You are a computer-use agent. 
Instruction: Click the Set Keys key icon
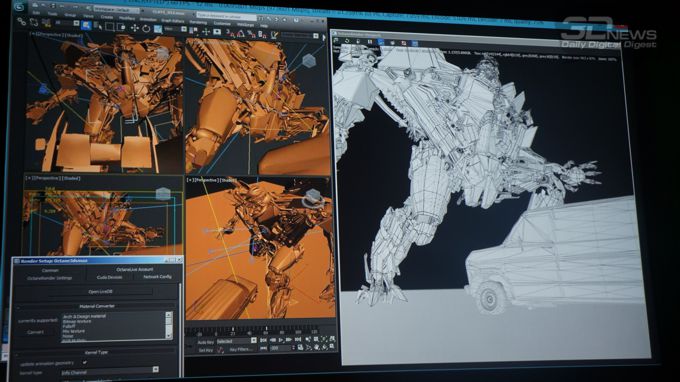point(221,350)
